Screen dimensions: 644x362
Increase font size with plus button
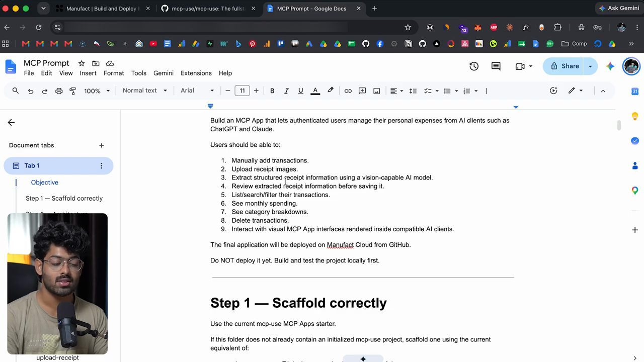point(256,91)
